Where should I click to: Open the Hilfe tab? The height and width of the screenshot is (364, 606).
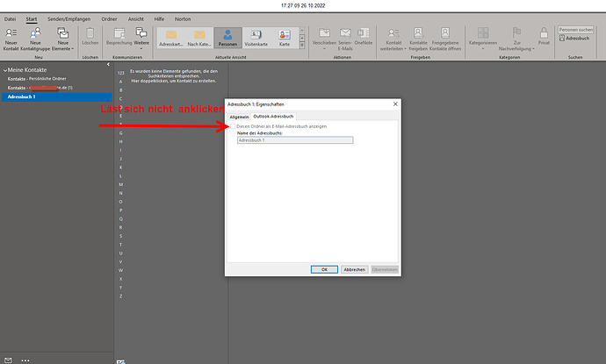pos(159,19)
